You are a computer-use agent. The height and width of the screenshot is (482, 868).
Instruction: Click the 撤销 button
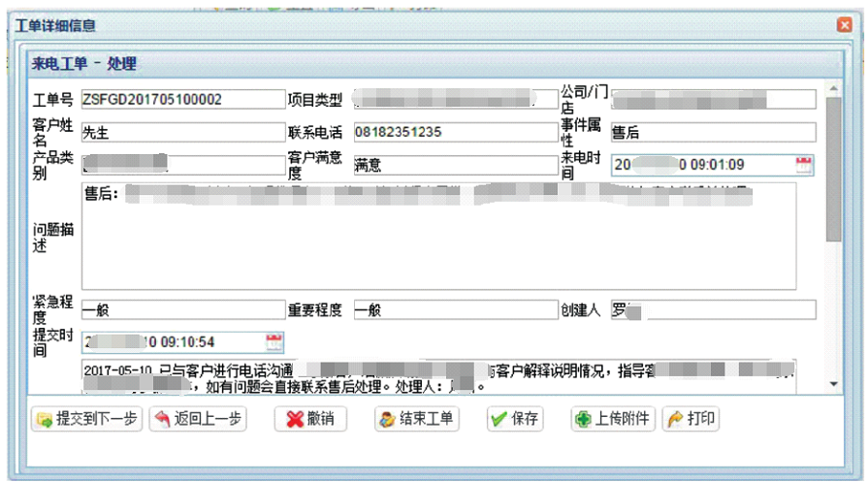point(309,419)
